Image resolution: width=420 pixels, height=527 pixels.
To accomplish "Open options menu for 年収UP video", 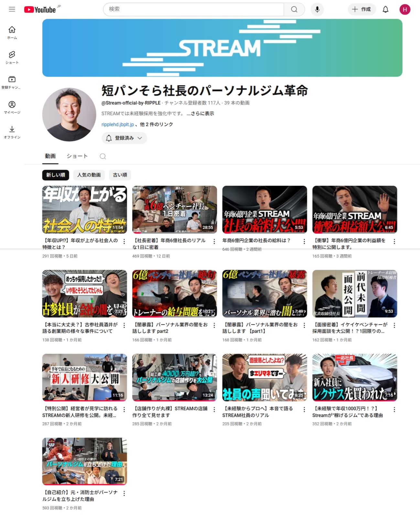I will point(124,241).
